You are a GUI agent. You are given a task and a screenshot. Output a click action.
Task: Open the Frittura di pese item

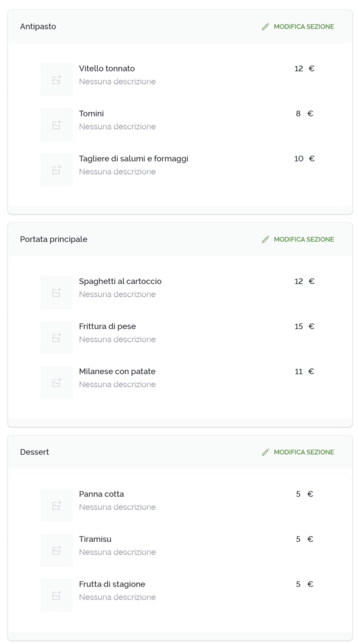pos(107,326)
